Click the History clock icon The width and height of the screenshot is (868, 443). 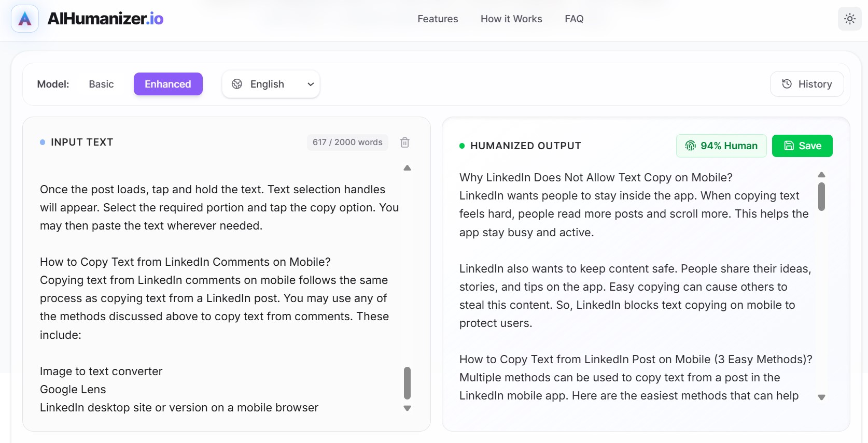click(x=787, y=84)
